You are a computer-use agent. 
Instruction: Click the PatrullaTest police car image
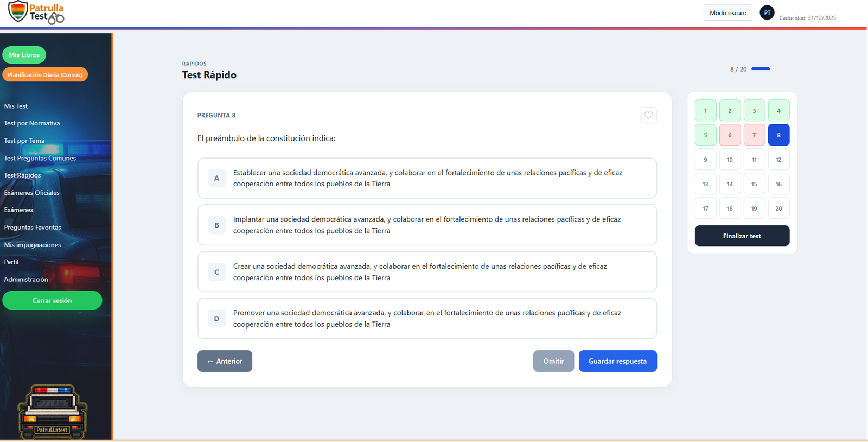(52, 411)
